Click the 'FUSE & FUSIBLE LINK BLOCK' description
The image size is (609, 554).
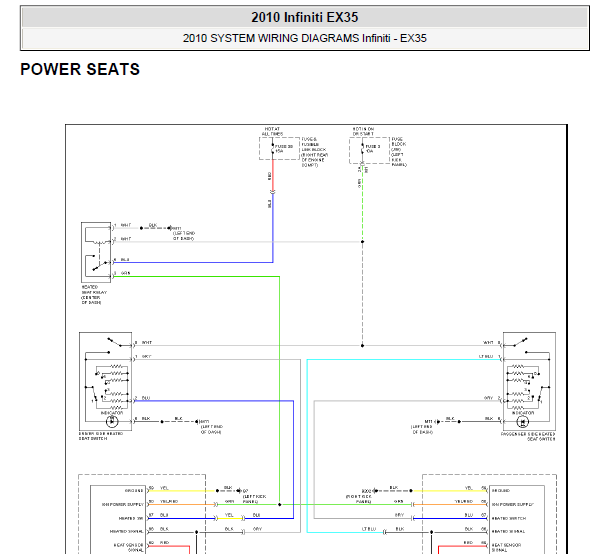pos(315,152)
